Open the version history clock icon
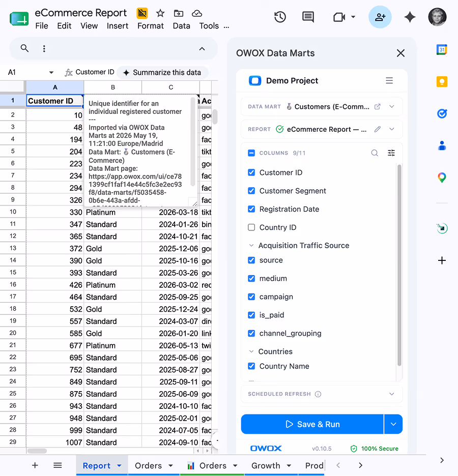Screen dimensions: 458x476 [x=280, y=17]
